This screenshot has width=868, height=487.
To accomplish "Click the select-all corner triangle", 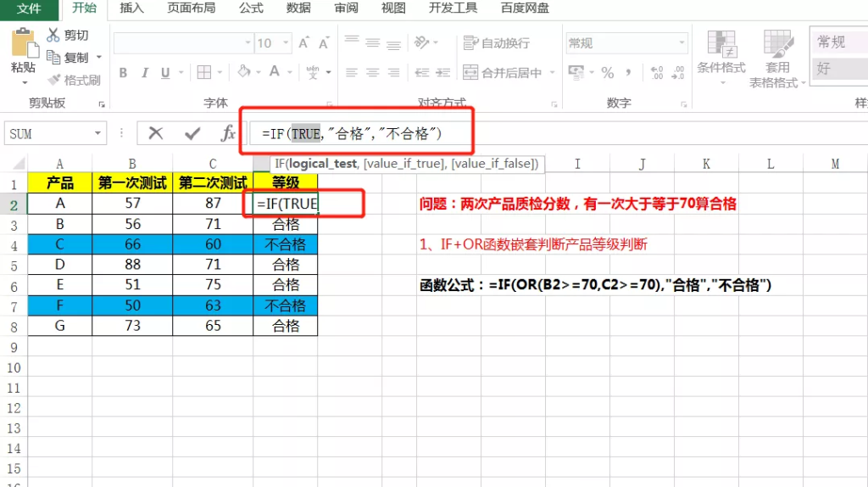I will pos(19,164).
